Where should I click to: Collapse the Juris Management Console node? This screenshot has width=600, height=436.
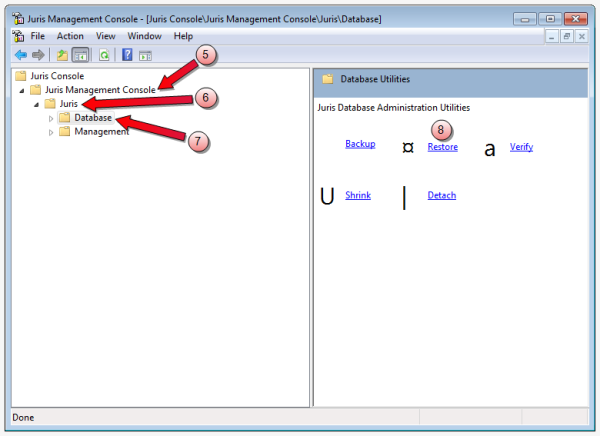22,90
